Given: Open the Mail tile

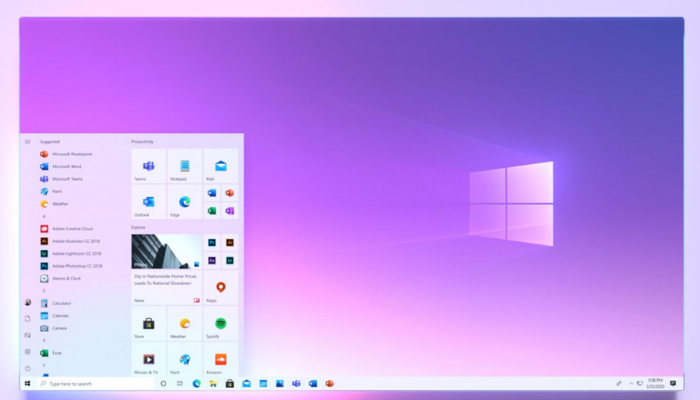Looking at the screenshot, I should pyautogui.click(x=221, y=166).
